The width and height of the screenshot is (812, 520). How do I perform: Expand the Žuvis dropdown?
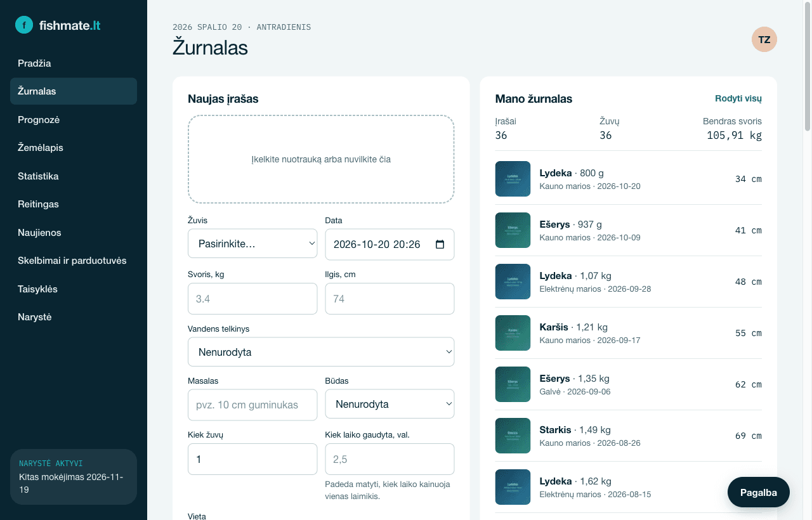coord(252,244)
